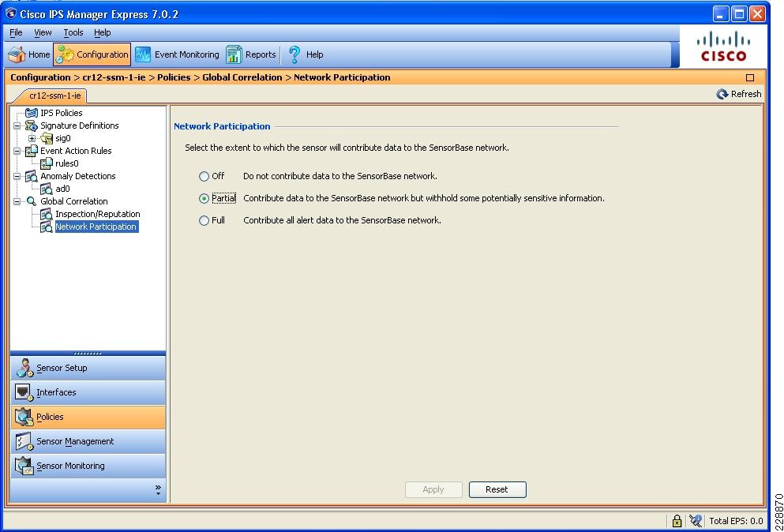Open the Home view icon
Viewport: 784px width, 532px height.
click(17, 54)
